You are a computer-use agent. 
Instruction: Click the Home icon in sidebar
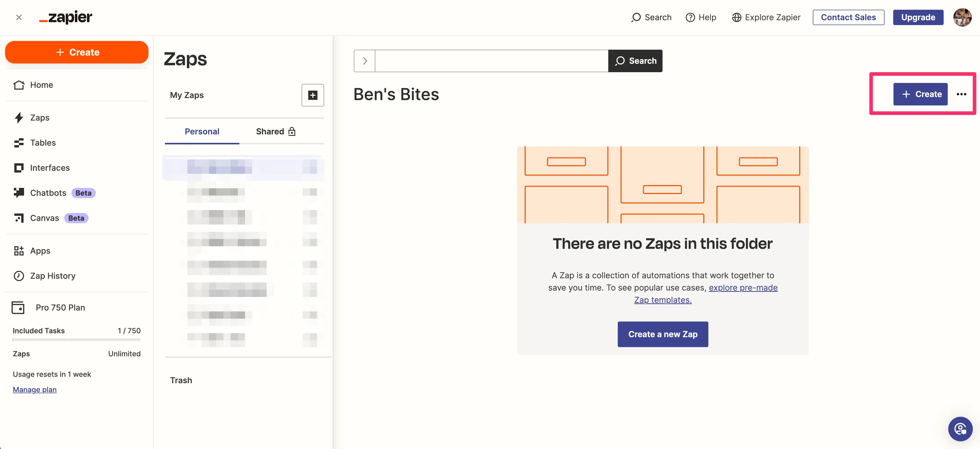(x=19, y=85)
